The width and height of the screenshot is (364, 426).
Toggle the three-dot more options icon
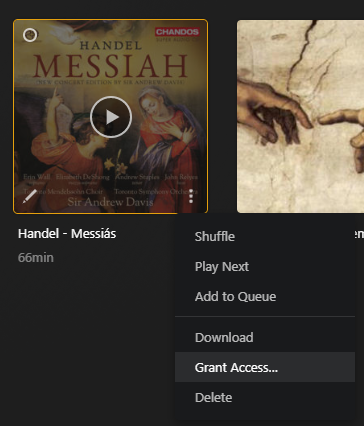tap(191, 196)
